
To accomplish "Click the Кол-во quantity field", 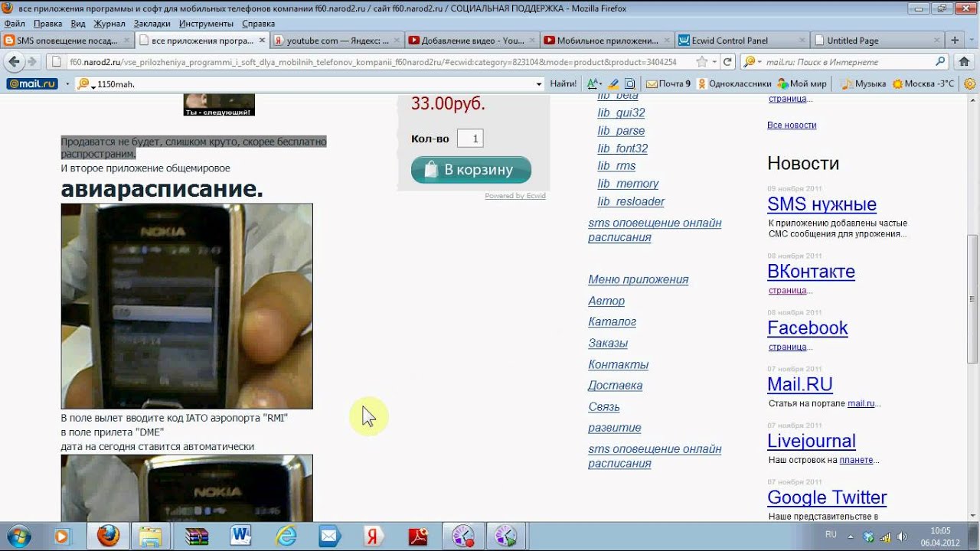I will (x=470, y=139).
